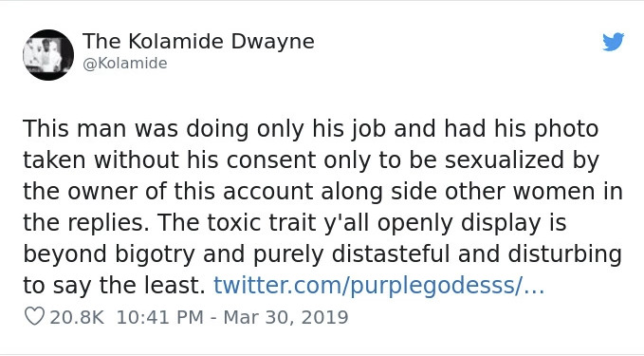
Task: Like the tweet with the heart icon
Action: [34, 317]
